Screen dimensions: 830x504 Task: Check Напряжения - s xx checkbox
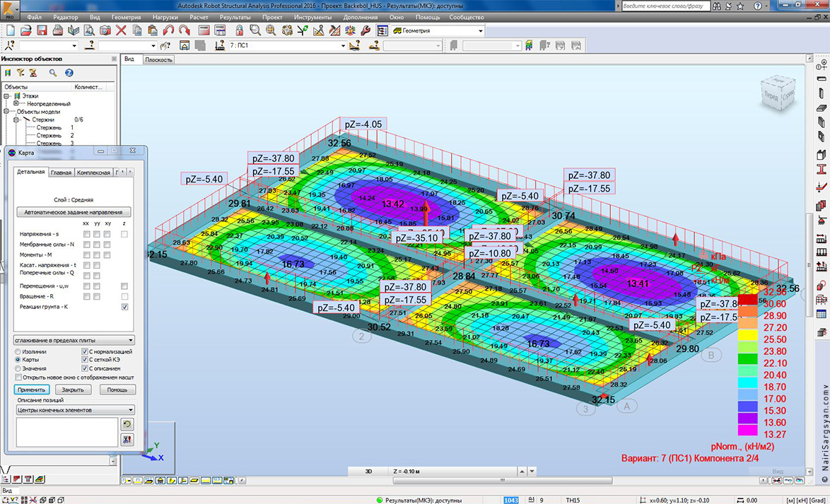coord(86,233)
